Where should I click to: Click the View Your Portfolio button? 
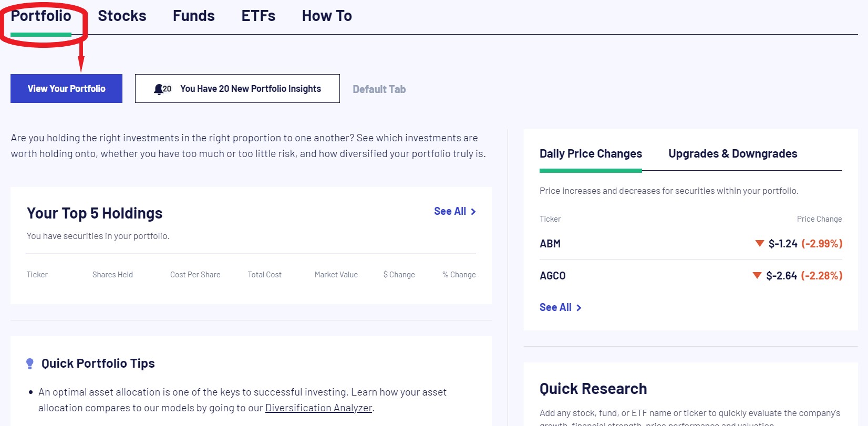click(x=66, y=88)
